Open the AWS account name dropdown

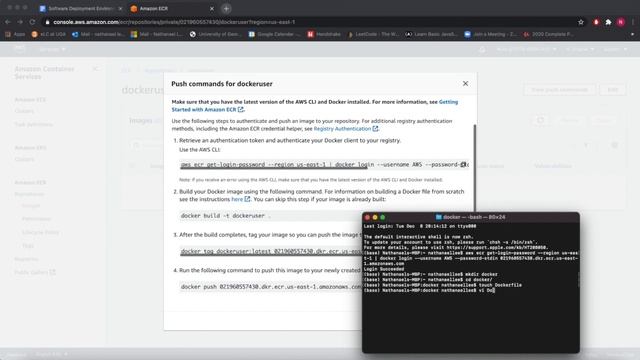pos(527,49)
